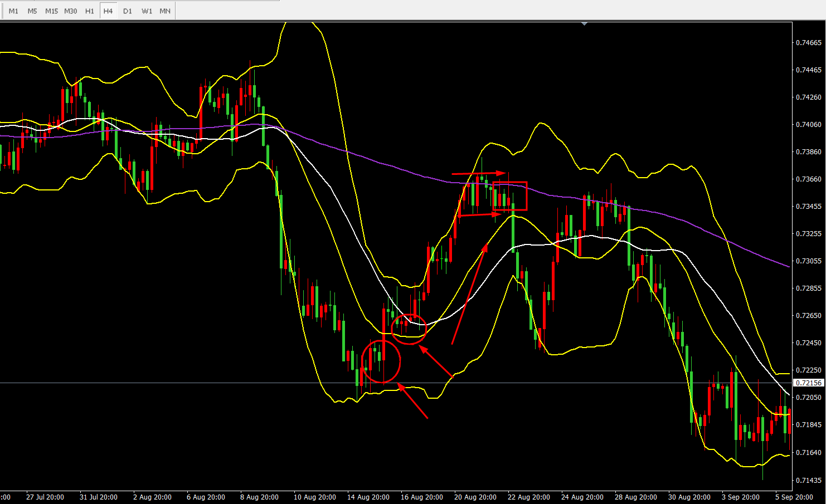
Task: Choose the MN monthly timeframe
Action: point(165,11)
